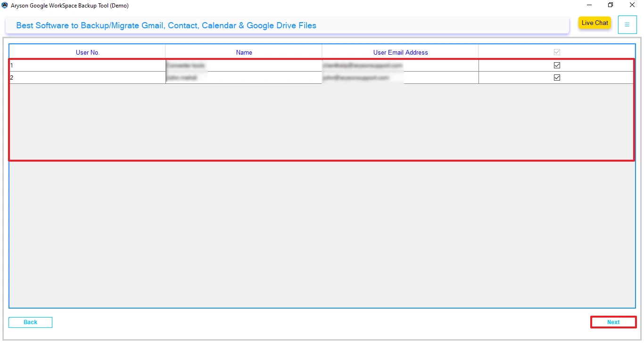Click the minimize icon in the title bar
This screenshot has height=343, width=644.
pos(588,5)
